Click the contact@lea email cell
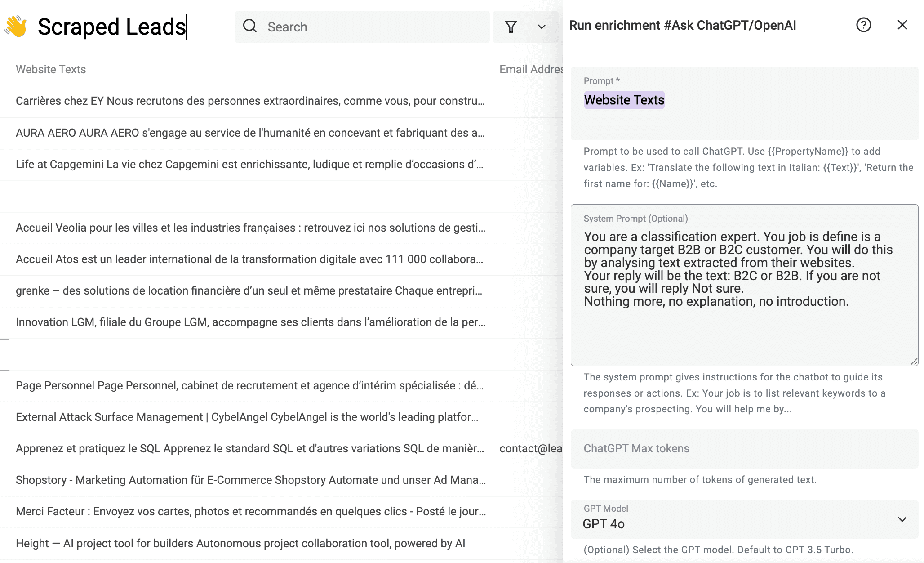The width and height of the screenshot is (924, 563). click(x=531, y=448)
